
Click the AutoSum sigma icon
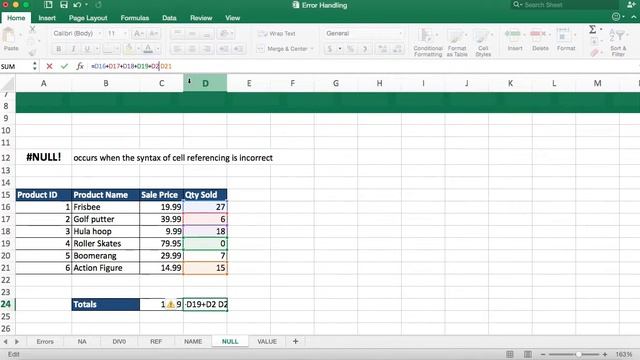click(x=592, y=29)
